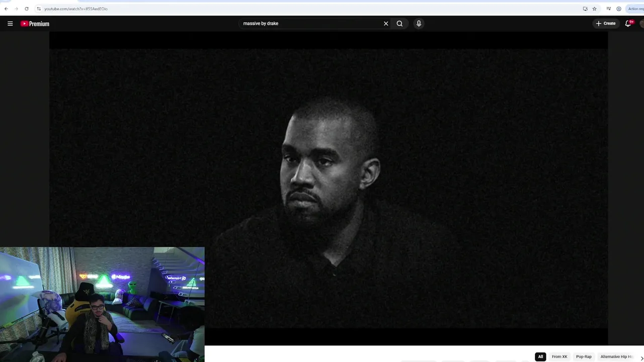
Task: Go to YouTube Premium home logo
Action: coord(35,24)
